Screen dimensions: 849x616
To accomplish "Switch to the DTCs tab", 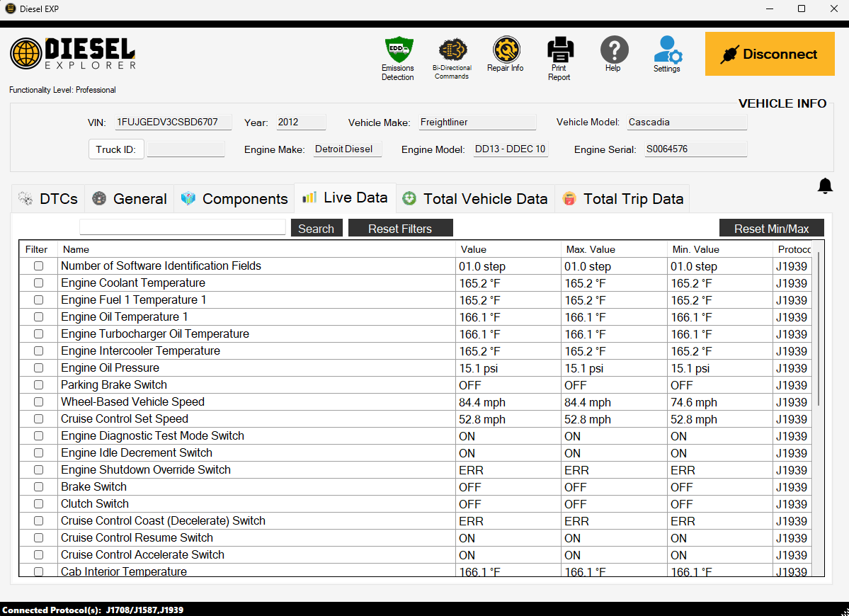I will pos(49,199).
